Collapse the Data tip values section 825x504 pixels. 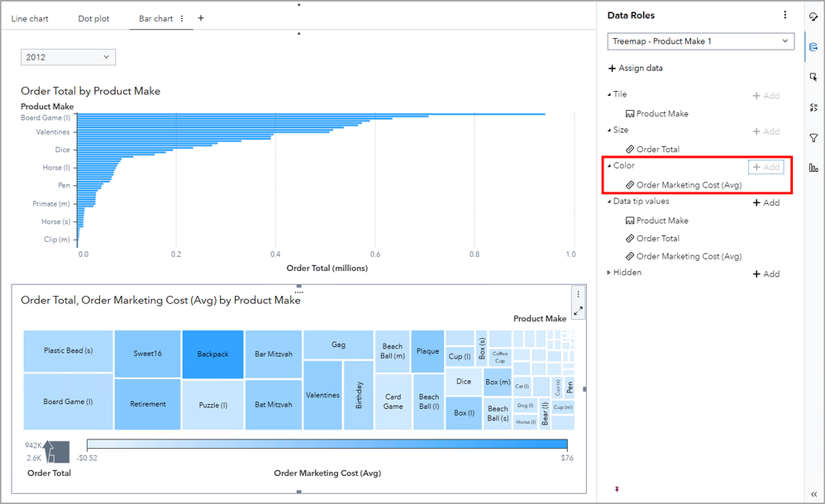tap(610, 202)
